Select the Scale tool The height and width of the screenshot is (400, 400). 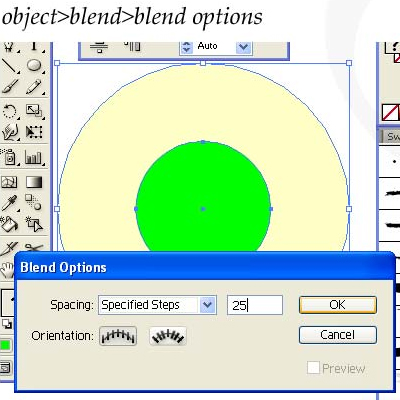pyautogui.click(x=34, y=111)
